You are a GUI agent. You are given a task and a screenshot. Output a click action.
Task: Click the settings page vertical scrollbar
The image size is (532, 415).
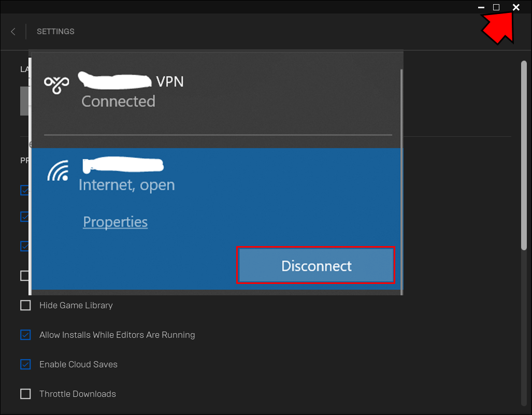[x=524, y=155]
